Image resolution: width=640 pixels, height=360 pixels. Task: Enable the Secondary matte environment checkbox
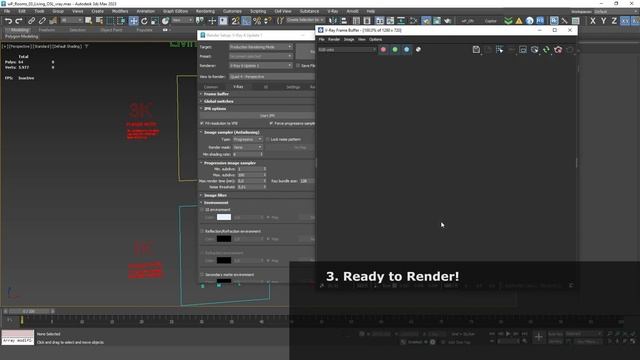tap(202, 275)
